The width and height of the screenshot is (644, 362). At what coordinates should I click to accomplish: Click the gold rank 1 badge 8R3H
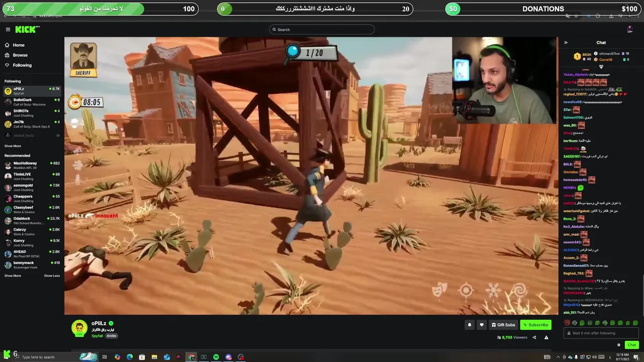[577, 56]
